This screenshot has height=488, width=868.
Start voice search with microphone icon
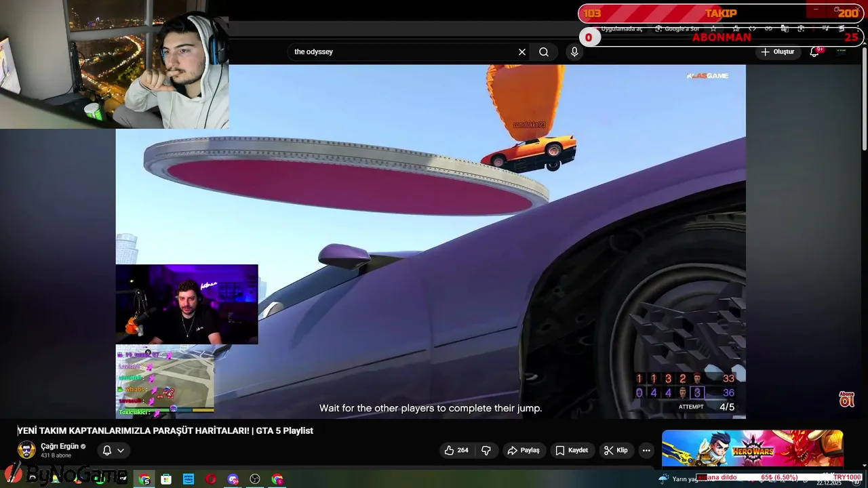tap(574, 52)
